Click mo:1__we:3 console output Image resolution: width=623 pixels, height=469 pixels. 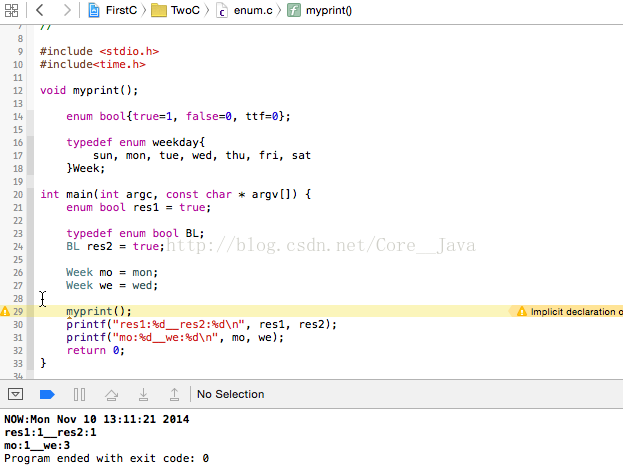pos(37,446)
